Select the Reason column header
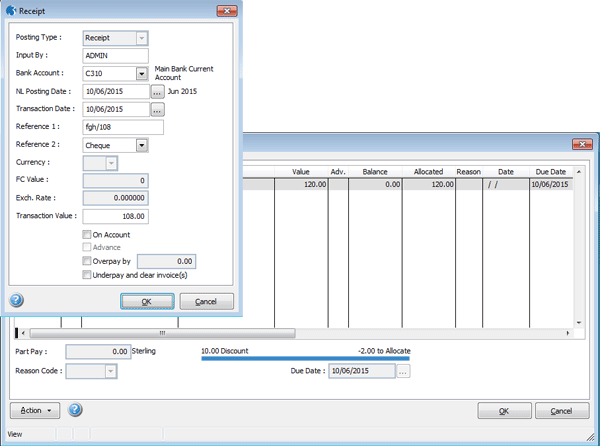 click(469, 172)
